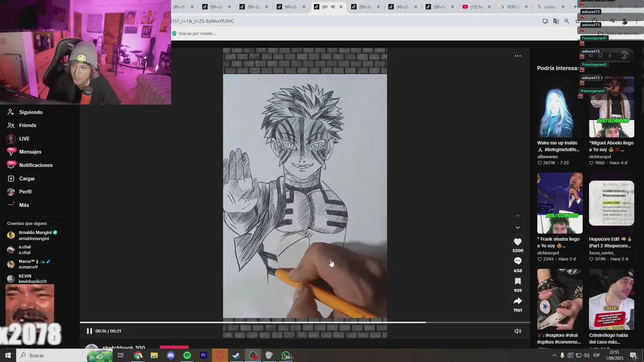Viewport: 644px width, 362px height.
Task: Open Premiere Pro from taskbar
Action: point(203,355)
